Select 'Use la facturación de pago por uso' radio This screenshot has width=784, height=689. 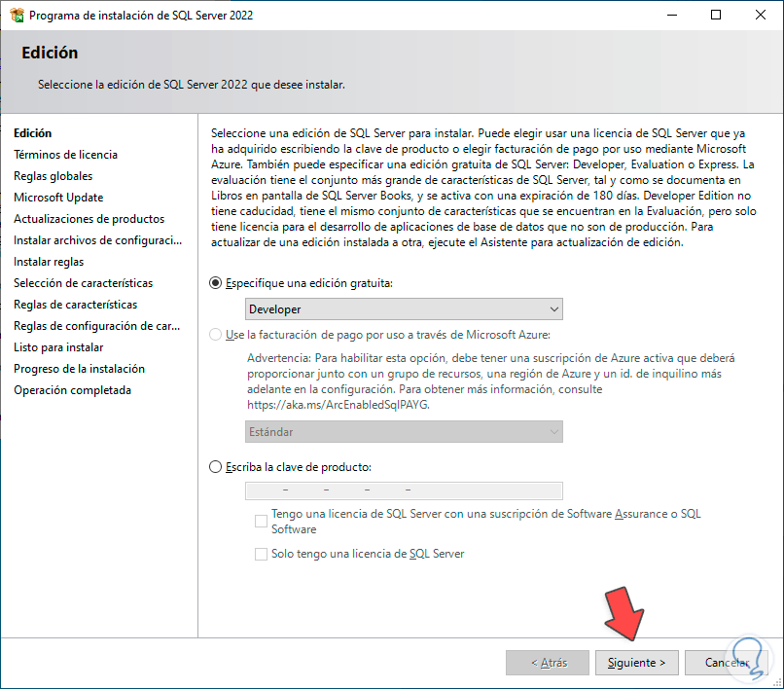215,335
